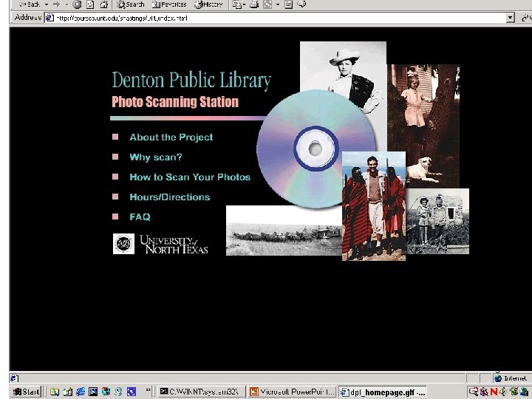Screen dimensions: 532x399
Task: Click the panoramic cattle herd photo
Action: [284, 231]
